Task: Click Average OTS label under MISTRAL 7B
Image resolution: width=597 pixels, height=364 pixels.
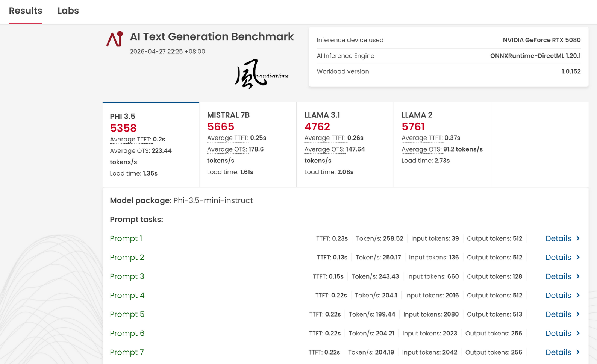Action: click(227, 149)
